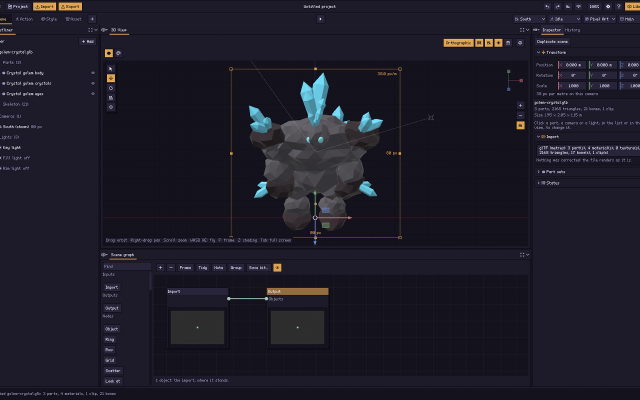Image resolution: width=640 pixels, height=400 pixels.
Task: Select the pointer select tool
Action: [111, 69]
